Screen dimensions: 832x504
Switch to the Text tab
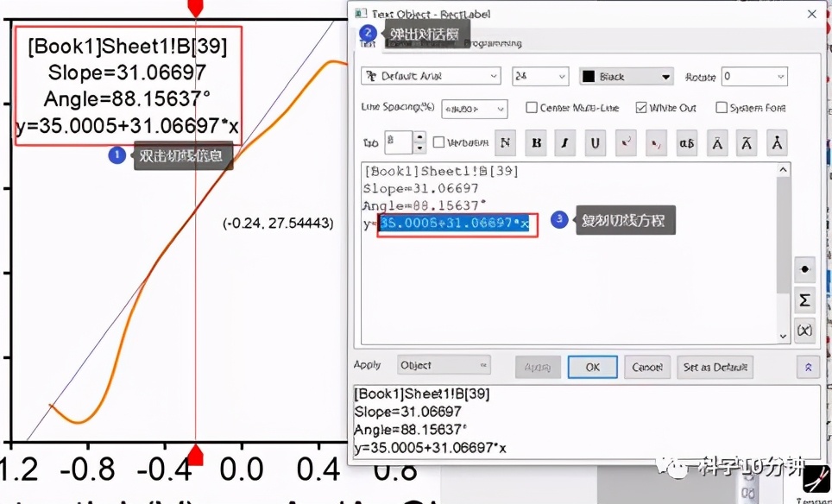(368, 45)
